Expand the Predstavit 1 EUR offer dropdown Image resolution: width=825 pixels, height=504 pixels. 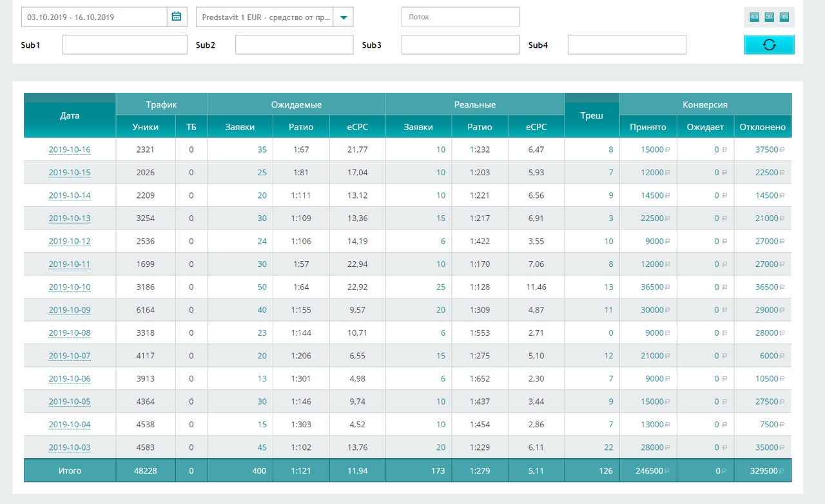point(343,17)
